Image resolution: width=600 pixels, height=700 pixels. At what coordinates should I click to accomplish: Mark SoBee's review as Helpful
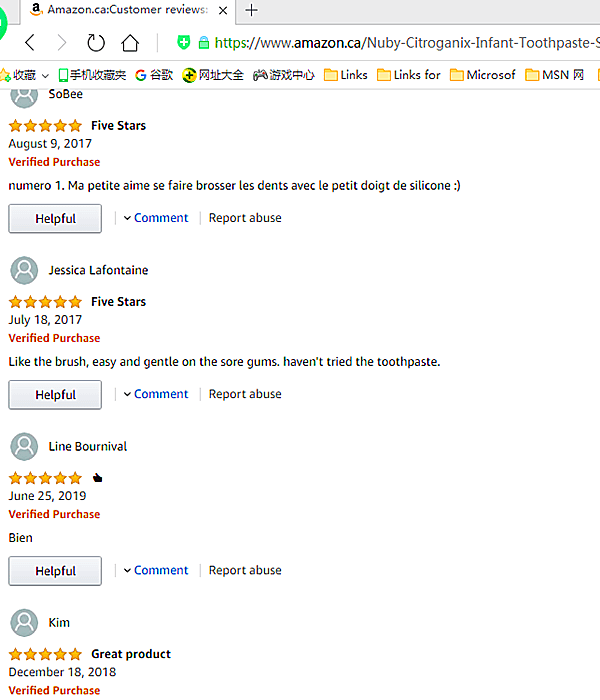click(x=55, y=219)
